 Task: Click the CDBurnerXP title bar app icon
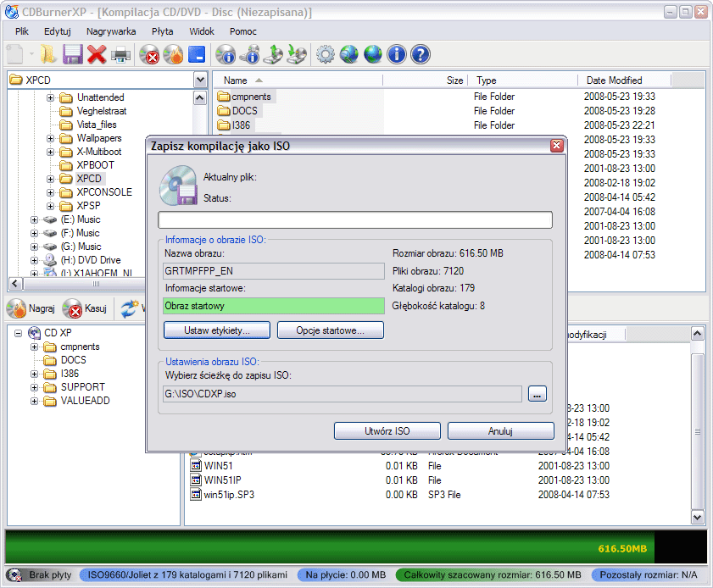(12, 12)
